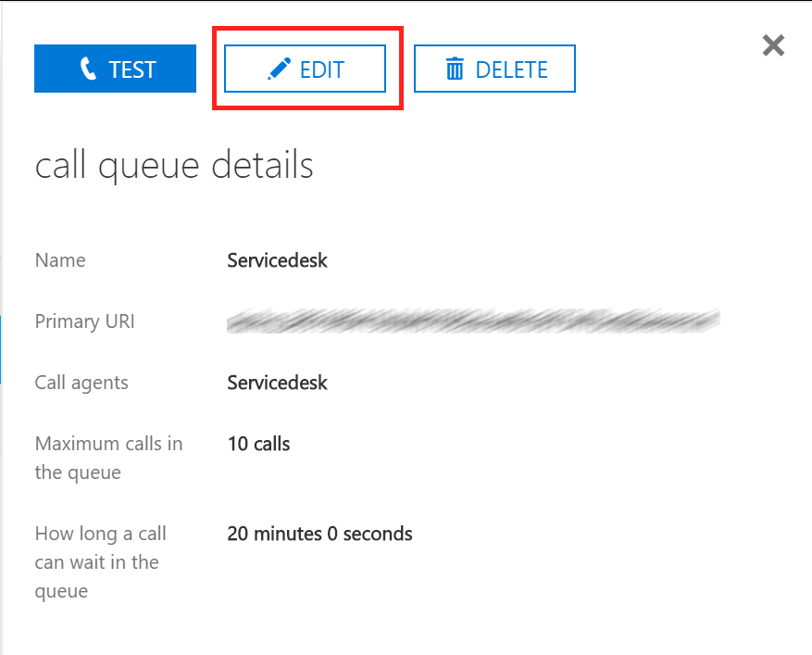Click the pencil icon on EDIT button
812x655 pixels.
click(x=279, y=69)
